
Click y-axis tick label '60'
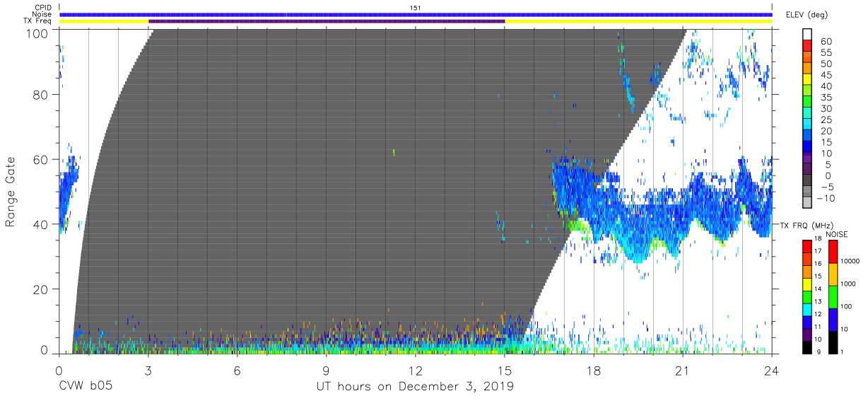(x=42, y=160)
